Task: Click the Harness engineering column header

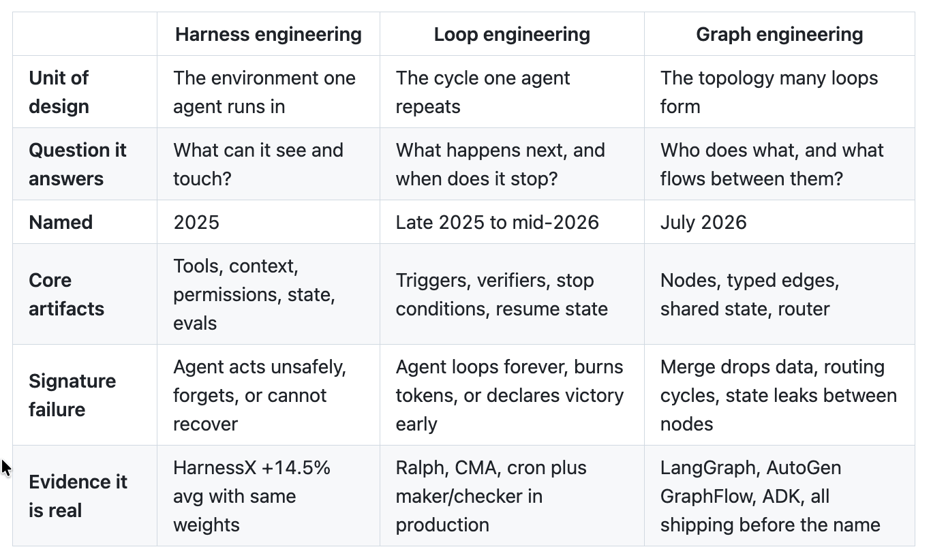Action: coord(269,34)
